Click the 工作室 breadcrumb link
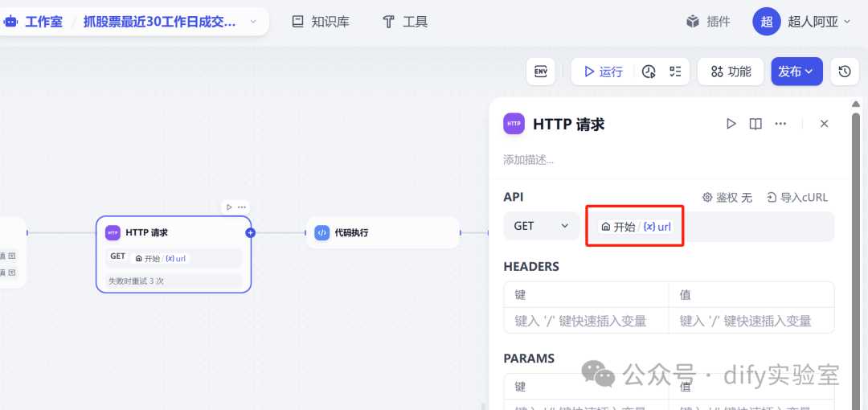This screenshot has height=410, width=868. pos(43,23)
